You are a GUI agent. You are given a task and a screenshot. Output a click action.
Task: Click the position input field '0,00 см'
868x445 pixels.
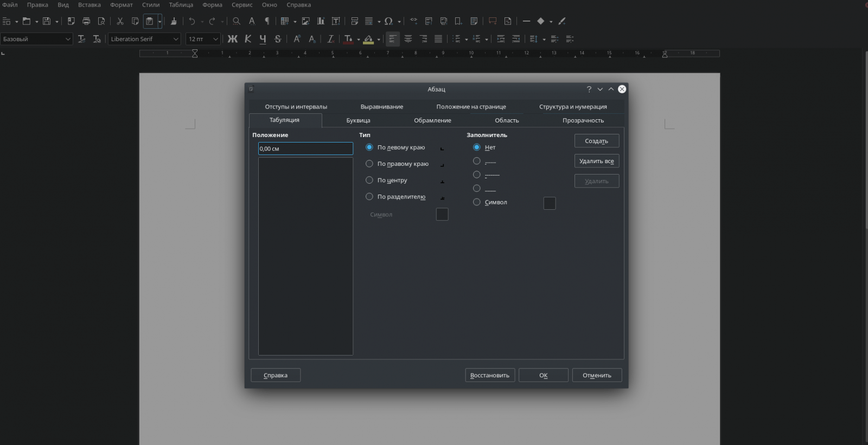[x=305, y=149]
